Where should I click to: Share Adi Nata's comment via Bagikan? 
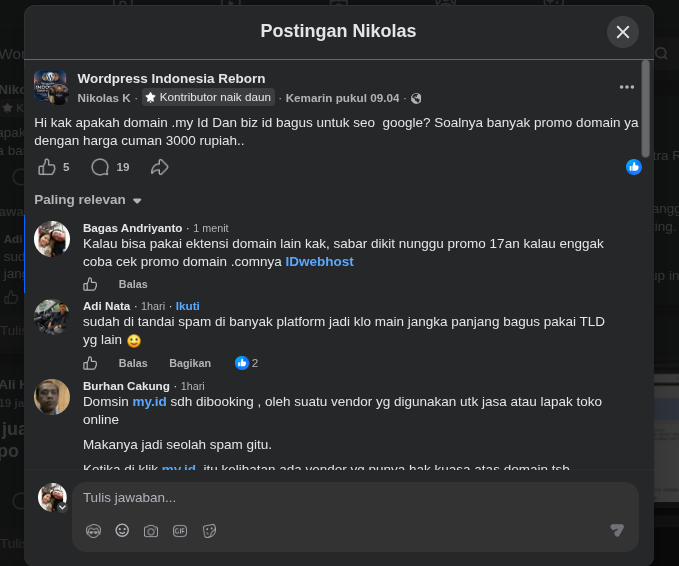(x=190, y=363)
